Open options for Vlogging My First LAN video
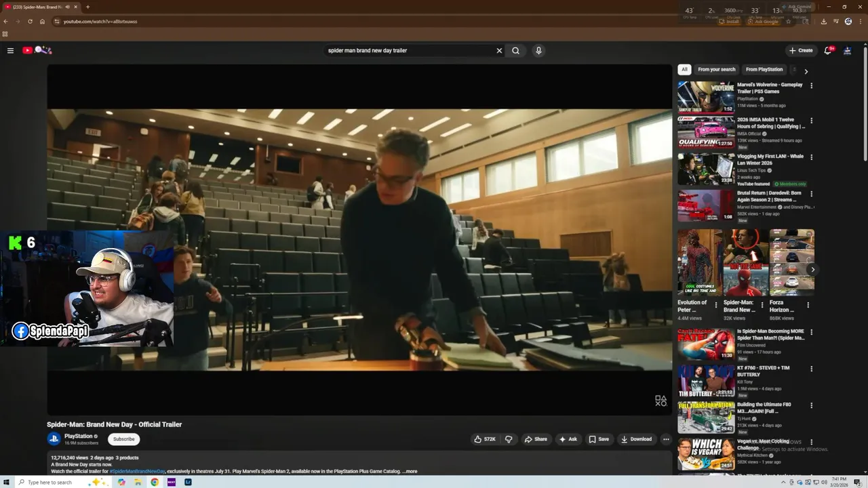Viewport: 868px width, 488px height. click(x=811, y=157)
